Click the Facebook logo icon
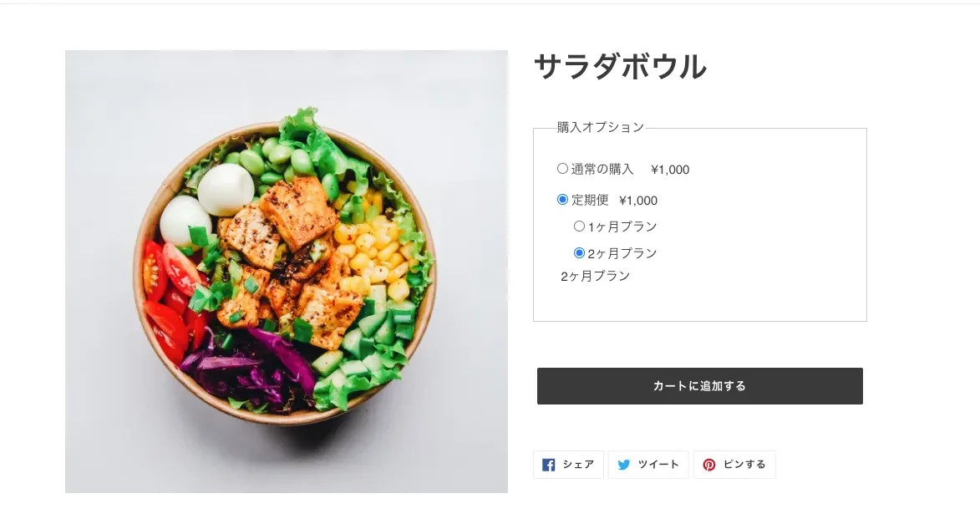Image resolution: width=980 pixels, height=519 pixels. tap(548, 466)
